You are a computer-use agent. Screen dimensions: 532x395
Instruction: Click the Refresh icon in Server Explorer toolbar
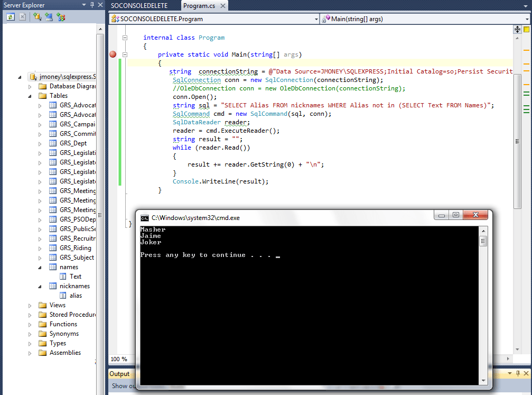[x=11, y=16]
